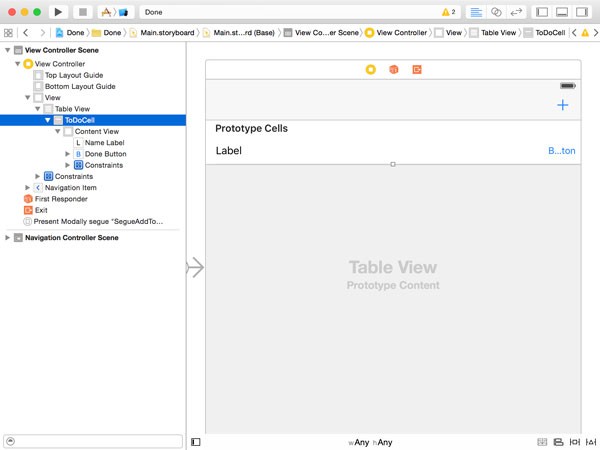Open the related items grid menu
Screen dimensions: 600x450
8,33
